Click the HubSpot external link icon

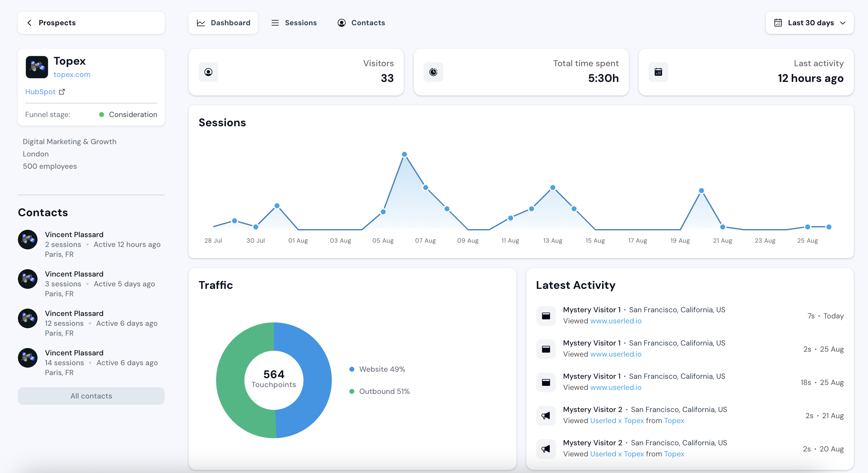point(62,92)
